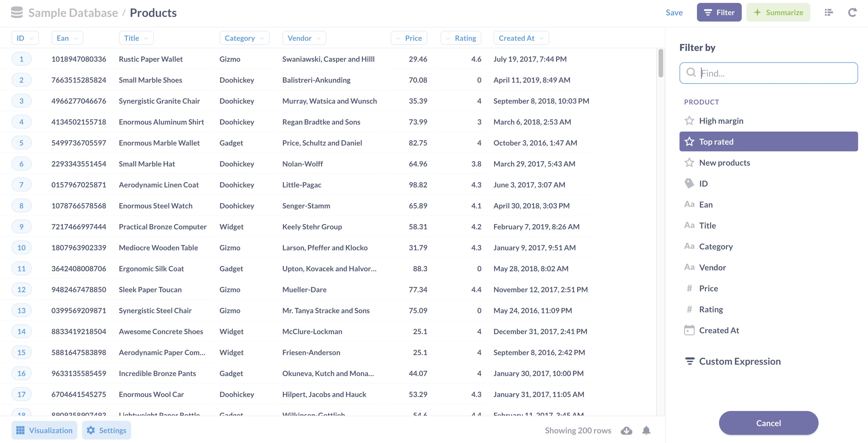Click the notification bell icon
The height and width of the screenshot is (443, 868).
click(x=646, y=430)
